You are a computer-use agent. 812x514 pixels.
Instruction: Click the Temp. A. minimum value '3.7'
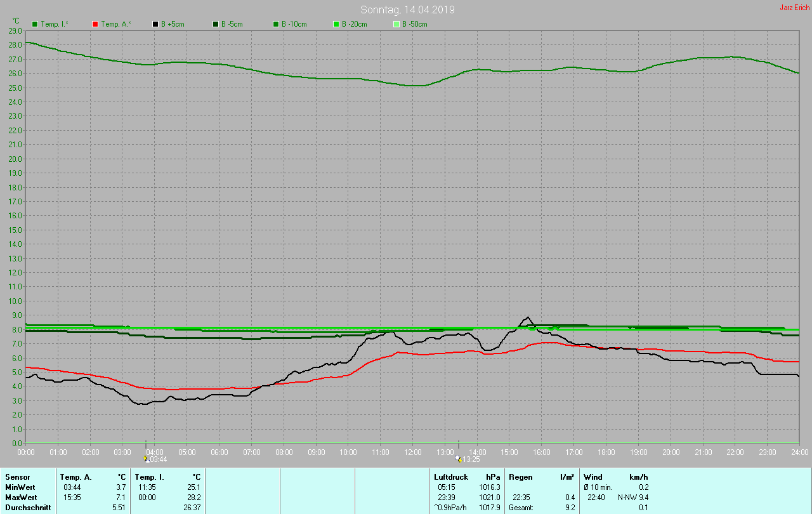point(121,487)
